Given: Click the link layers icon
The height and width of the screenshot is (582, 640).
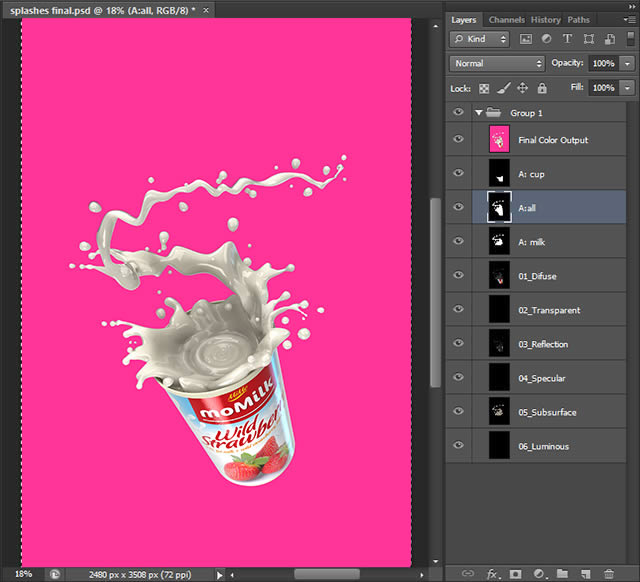Looking at the screenshot, I should coord(468,573).
